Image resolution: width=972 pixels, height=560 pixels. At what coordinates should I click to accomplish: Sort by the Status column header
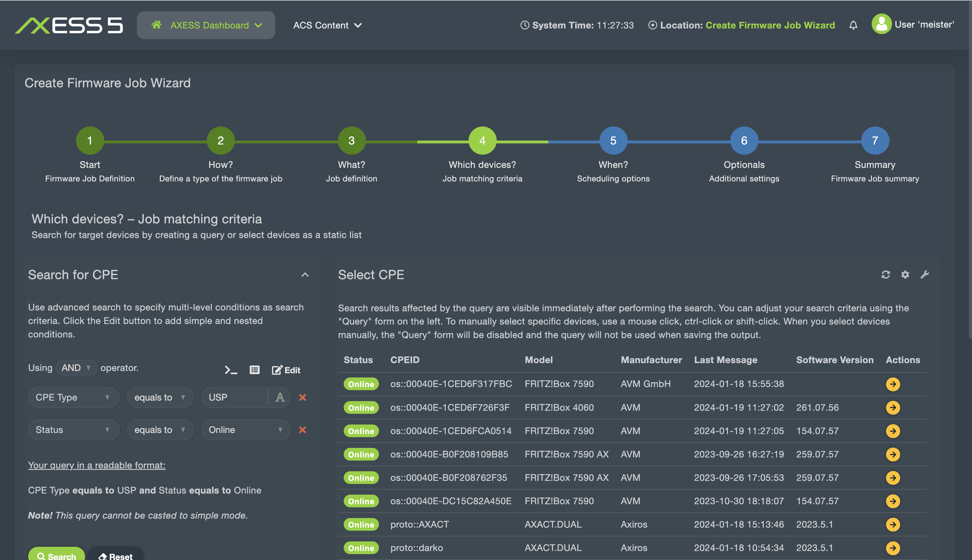358,360
